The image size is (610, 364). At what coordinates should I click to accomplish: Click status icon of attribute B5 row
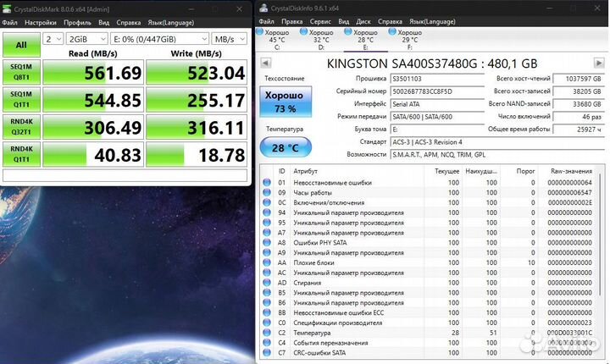267,292
